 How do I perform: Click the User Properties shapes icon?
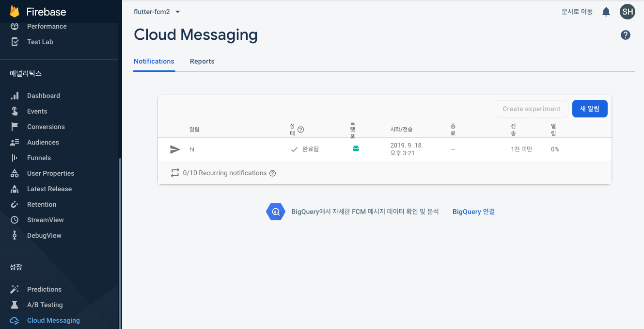[15, 173]
